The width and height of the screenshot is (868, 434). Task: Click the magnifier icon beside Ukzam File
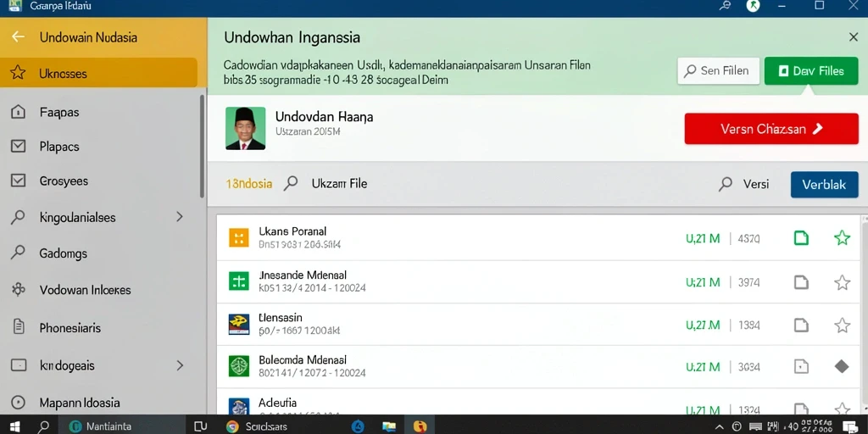[x=291, y=184]
